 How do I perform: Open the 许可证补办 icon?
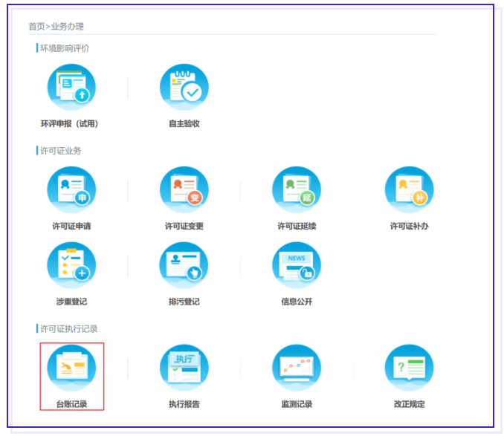click(x=409, y=190)
